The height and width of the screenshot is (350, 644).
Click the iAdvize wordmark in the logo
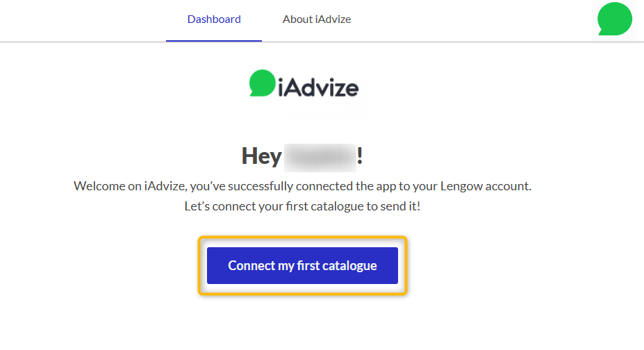[318, 88]
